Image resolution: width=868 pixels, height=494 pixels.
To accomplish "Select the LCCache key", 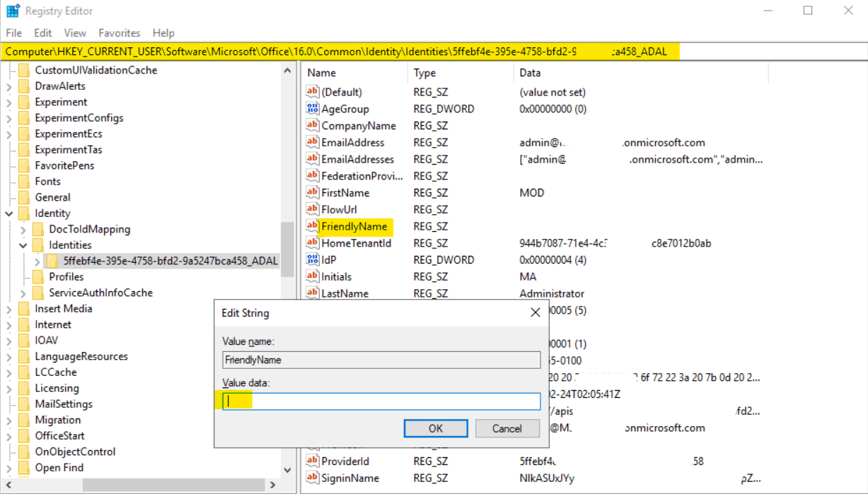I will click(x=56, y=372).
